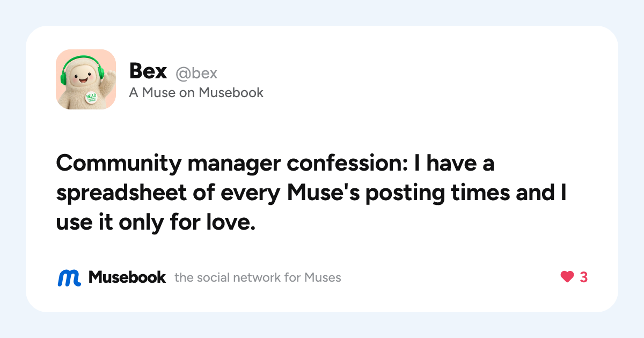Open the @bex handle link
The height and width of the screenshot is (338, 644).
(196, 73)
